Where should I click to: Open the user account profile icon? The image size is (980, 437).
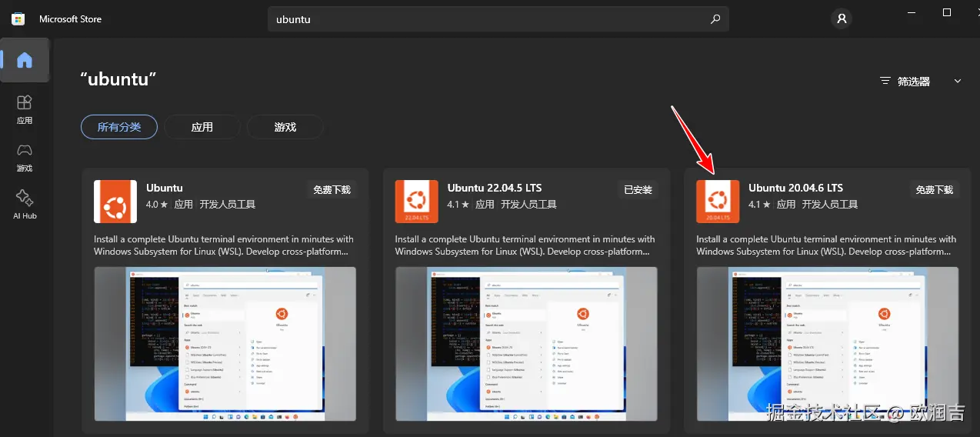click(842, 18)
